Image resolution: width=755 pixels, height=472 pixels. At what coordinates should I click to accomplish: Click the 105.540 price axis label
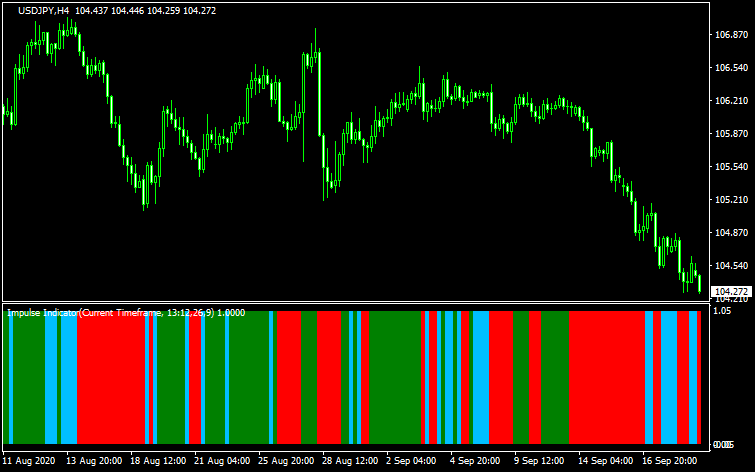[730, 167]
